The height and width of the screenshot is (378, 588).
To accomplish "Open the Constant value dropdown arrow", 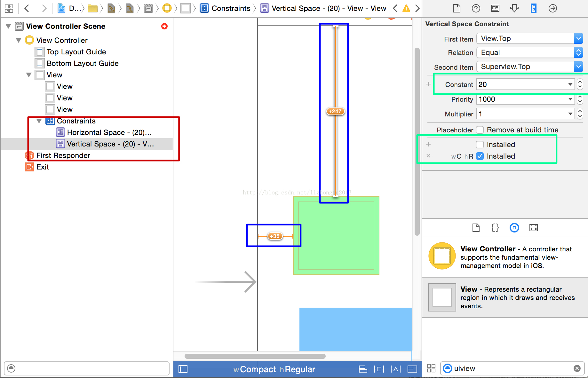I will pyautogui.click(x=570, y=84).
